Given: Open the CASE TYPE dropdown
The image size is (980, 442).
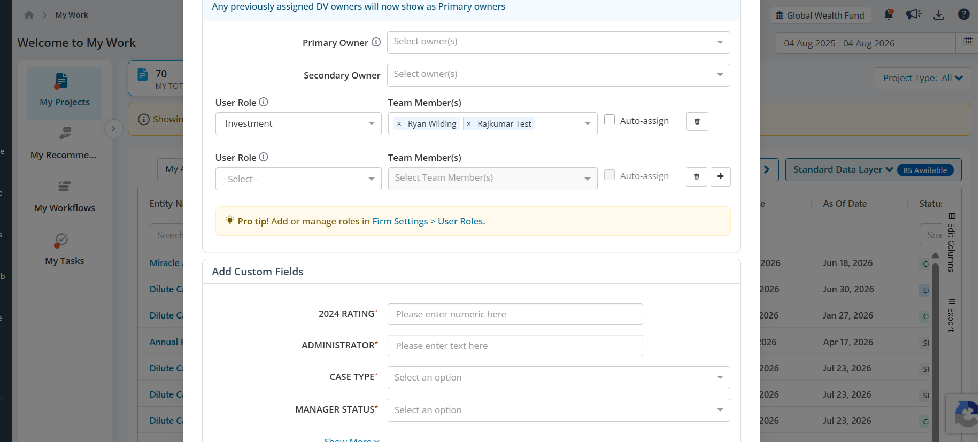Looking at the screenshot, I should [x=559, y=377].
